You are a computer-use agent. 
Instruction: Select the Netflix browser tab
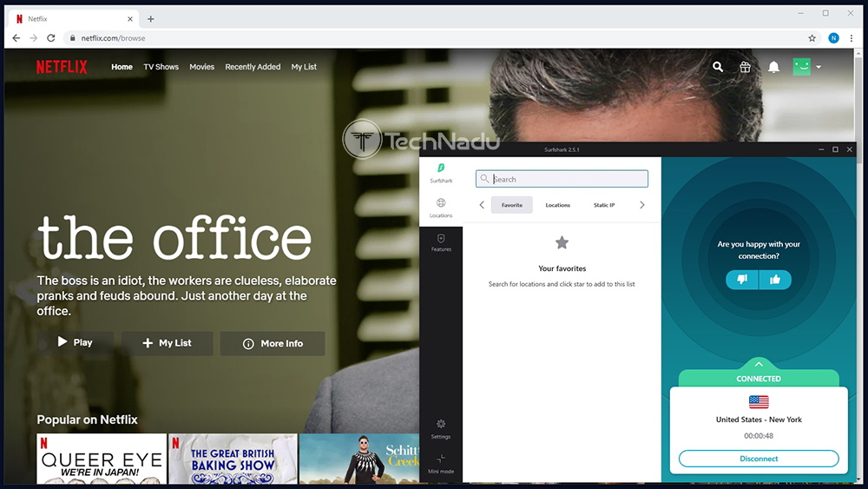[x=72, y=19]
